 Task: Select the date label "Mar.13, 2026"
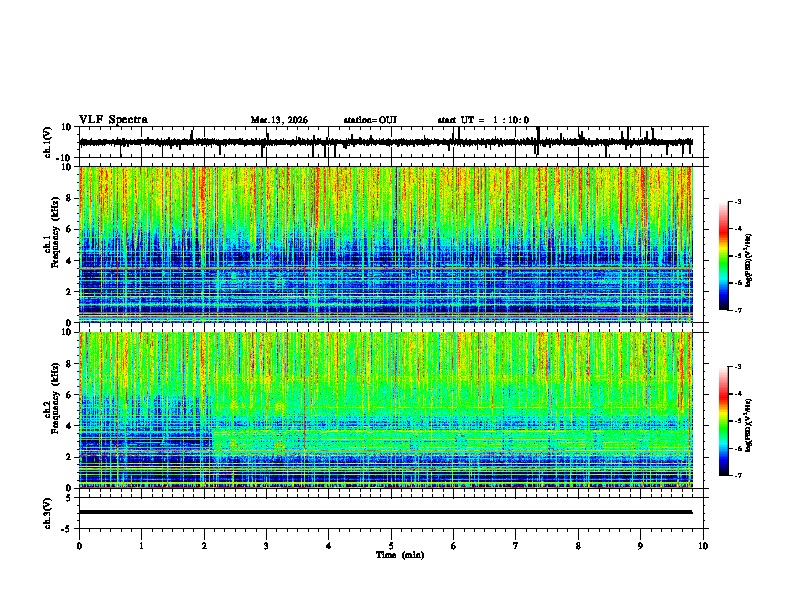pos(279,120)
